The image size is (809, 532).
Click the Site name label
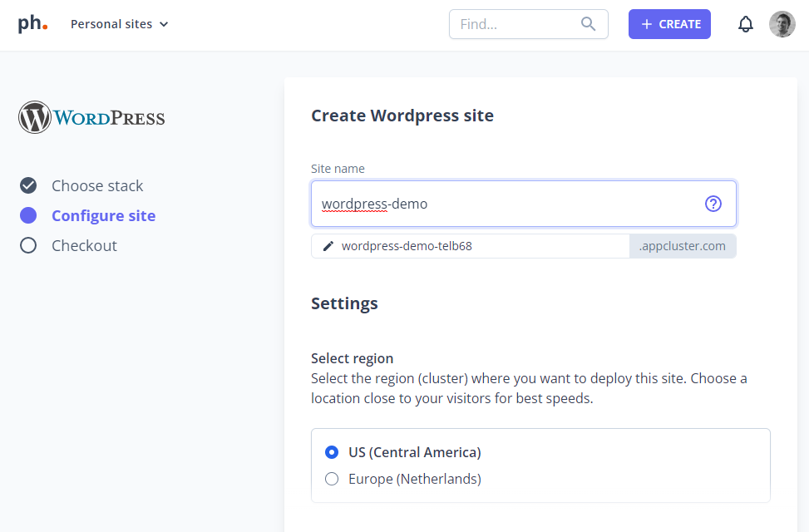[338, 169]
